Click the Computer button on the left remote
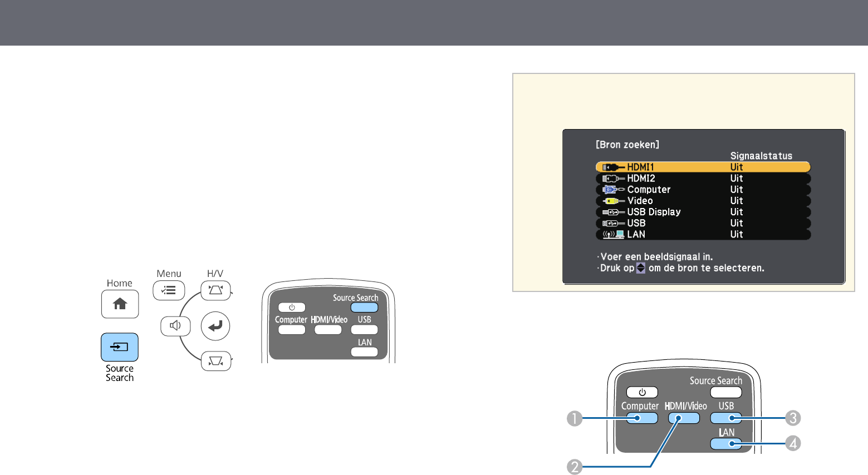Image resolution: width=868 pixels, height=475 pixels. coord(292,329)
